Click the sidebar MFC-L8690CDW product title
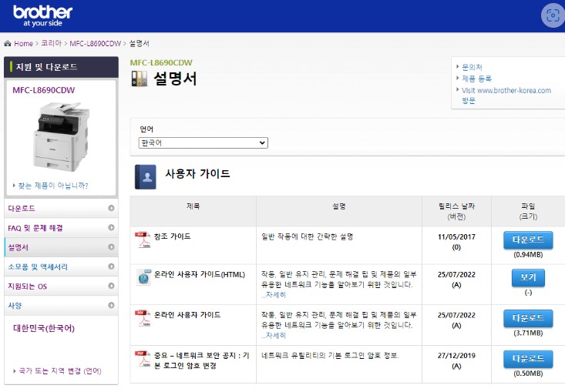Screen dimensions: 565x392 (x=44, y=90)
